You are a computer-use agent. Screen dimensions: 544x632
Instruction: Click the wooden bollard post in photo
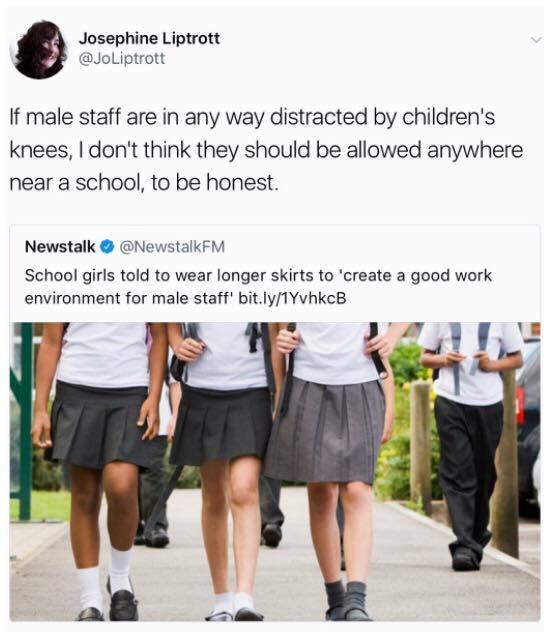[x=421, y=447]
